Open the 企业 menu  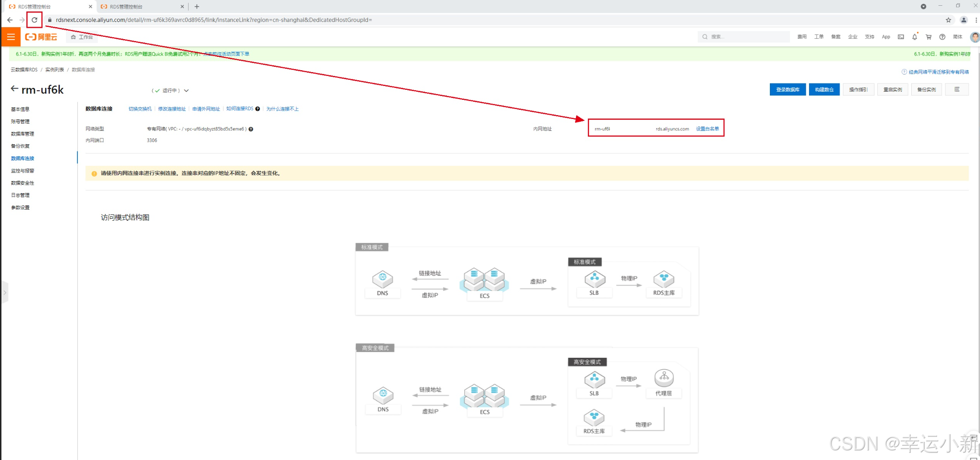(x=852, y=37)
